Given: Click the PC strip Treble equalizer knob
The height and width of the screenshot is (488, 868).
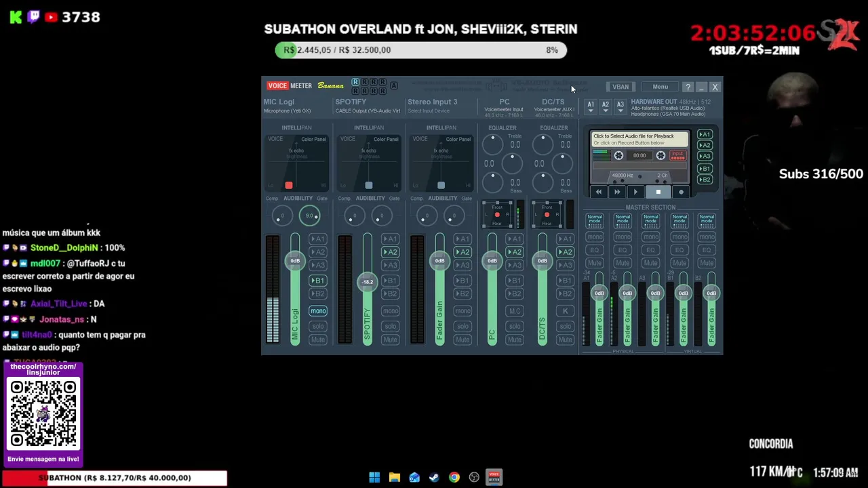Looking at the screenshot, I should [493, 144].
